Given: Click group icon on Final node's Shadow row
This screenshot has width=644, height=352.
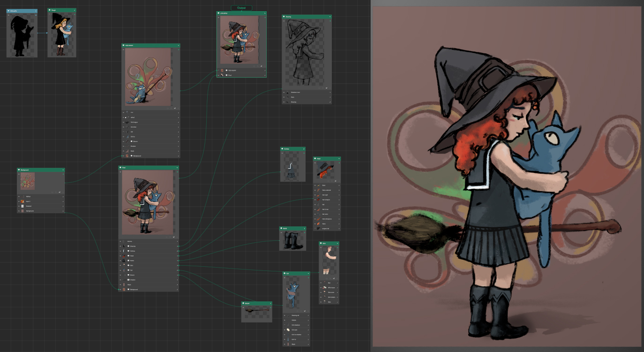Looking at the screenshot, I should 128,280.
